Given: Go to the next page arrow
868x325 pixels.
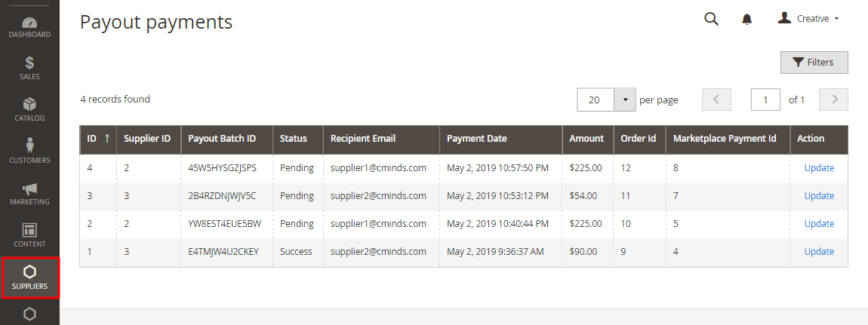Looking at the screenshot, I should (x=834, y=100).
